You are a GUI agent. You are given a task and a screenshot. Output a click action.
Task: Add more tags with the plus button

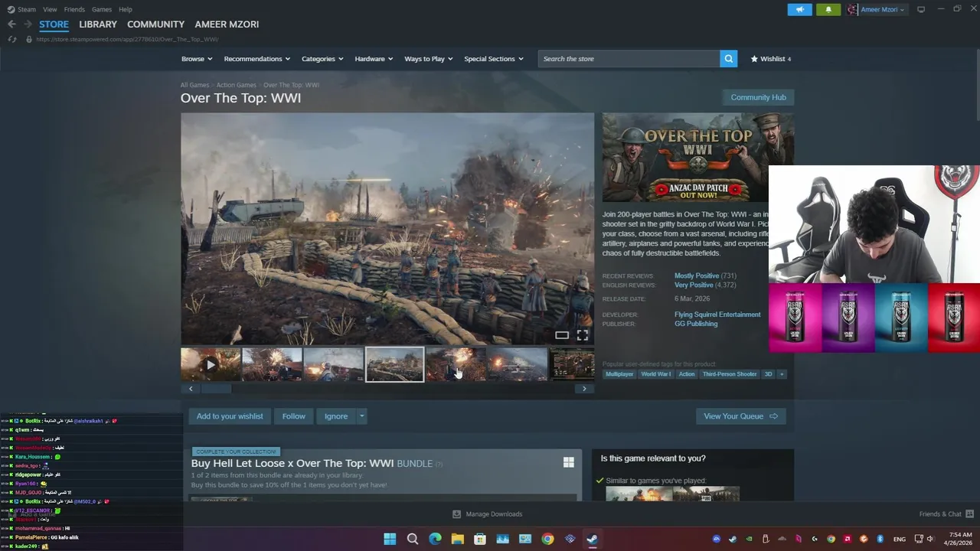tap(782, 374)
